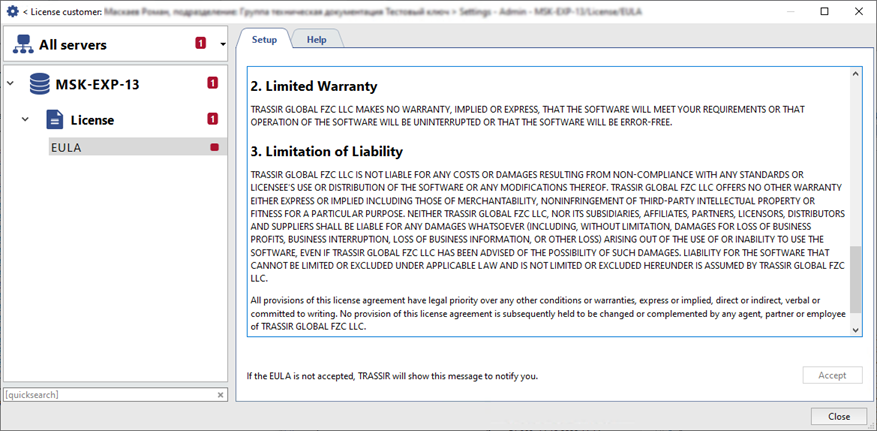Clear the quicksearch field with the X
The width and height of the screenshot is (877, 431).
221,395
